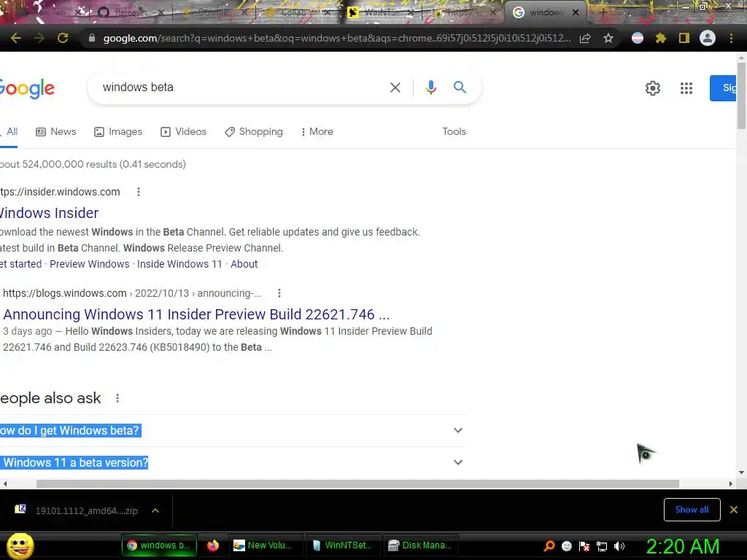
Task: Switch to the WinNTSetup taskbar window
Action: point(343,545)
